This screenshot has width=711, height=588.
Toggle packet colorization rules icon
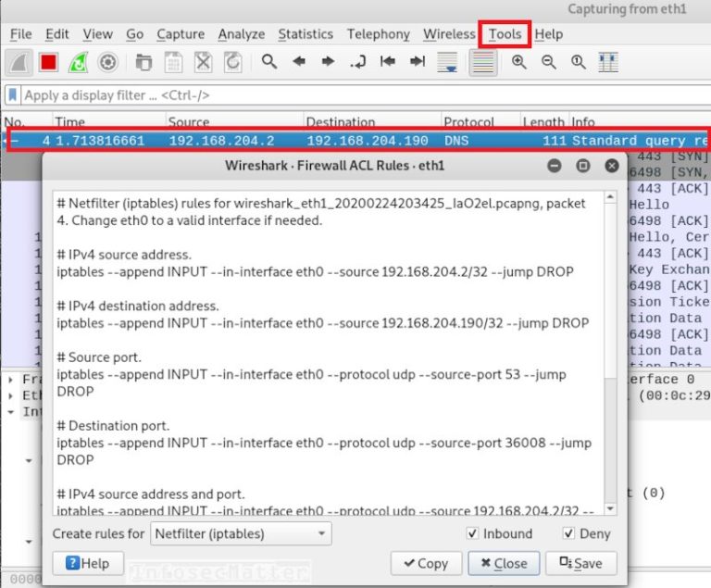click(x=483, y=62)
